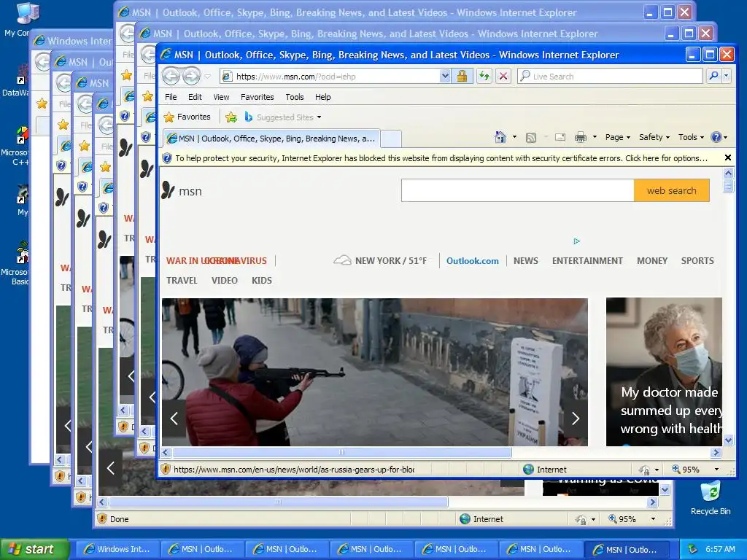Click the Internet zone globe in front status bar
This screenshot has width=747, height=560.
tap(528, 469)
